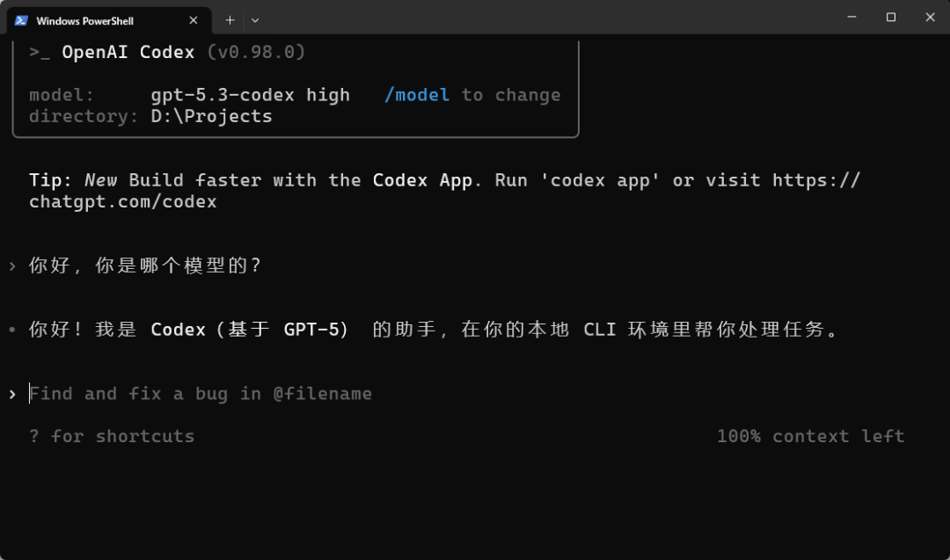Click the 'OpenAI Codex' title text
Image resolution: width=950 pixels, height=560 pixels.
point(128,52)
